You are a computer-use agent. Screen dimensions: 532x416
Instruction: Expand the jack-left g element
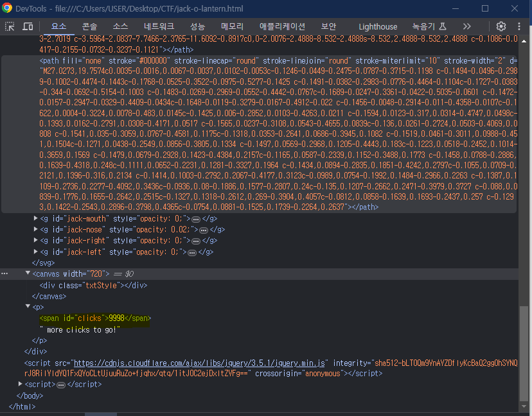click(x=35, y=252)
